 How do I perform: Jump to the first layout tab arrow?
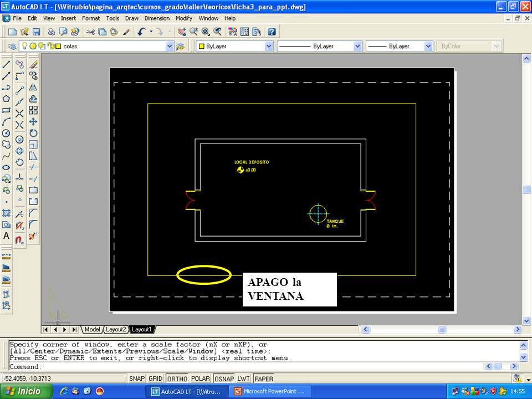pyautogui.click(x=45, y=329)
